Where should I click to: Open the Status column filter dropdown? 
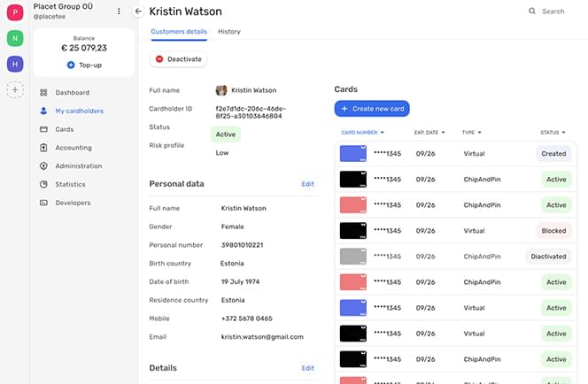click(553, 132)
